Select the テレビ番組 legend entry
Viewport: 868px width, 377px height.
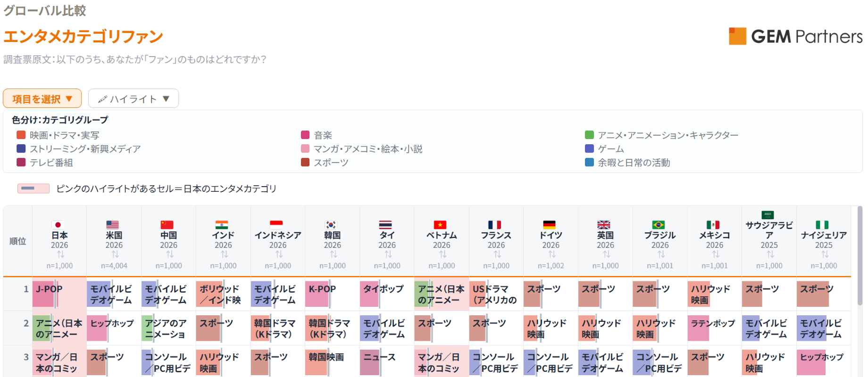point(45,163)
